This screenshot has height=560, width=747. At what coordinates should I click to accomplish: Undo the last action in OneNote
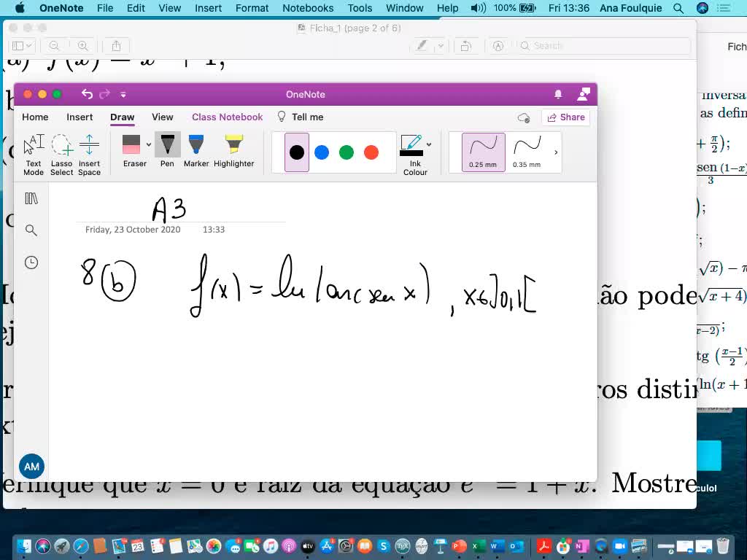click(x=87, y=94)
